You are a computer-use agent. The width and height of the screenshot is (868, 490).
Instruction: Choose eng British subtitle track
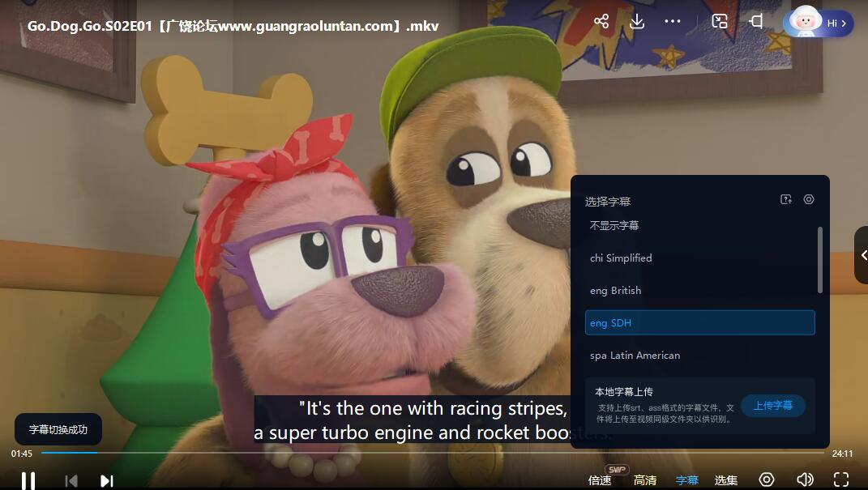(x=699, y=290)
